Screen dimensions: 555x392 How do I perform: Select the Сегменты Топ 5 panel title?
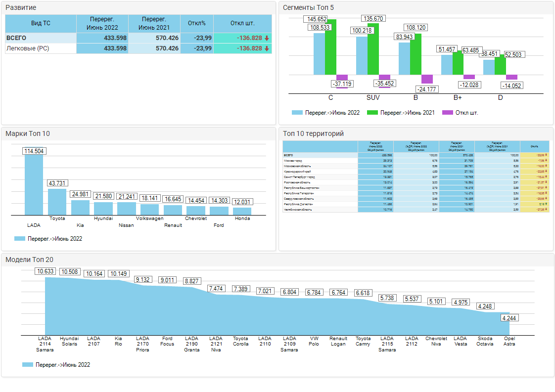pyautogui.click(x=308, y=8)
